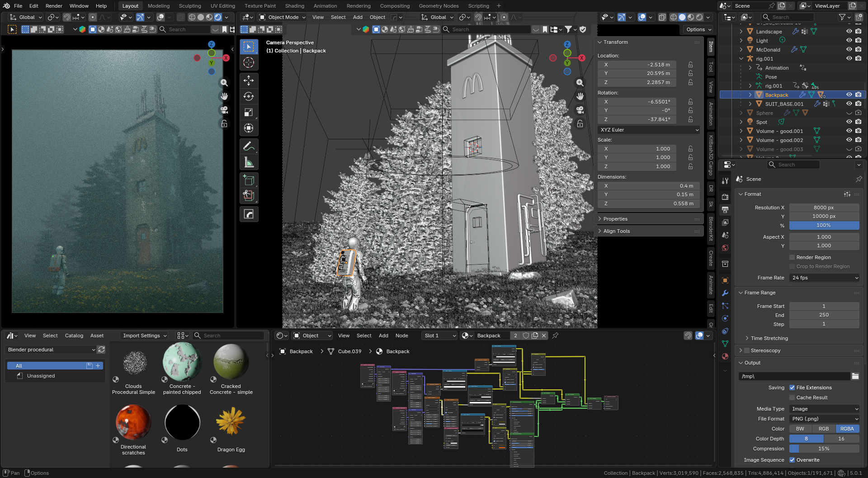Image resolution: width=868 pixels, height=478 pixels.
Task: Hide the Backpack object in outliner
Action: tap(849, 95)
